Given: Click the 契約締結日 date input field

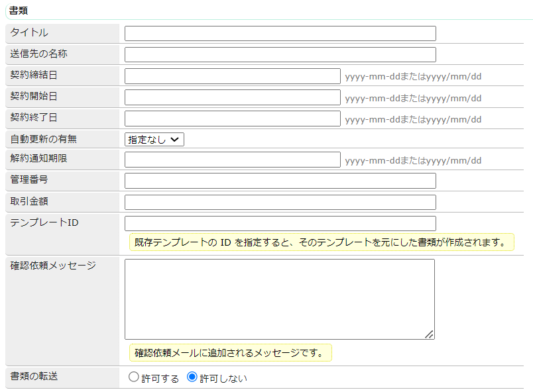Looking at the screenshot, I should point(232,76).
